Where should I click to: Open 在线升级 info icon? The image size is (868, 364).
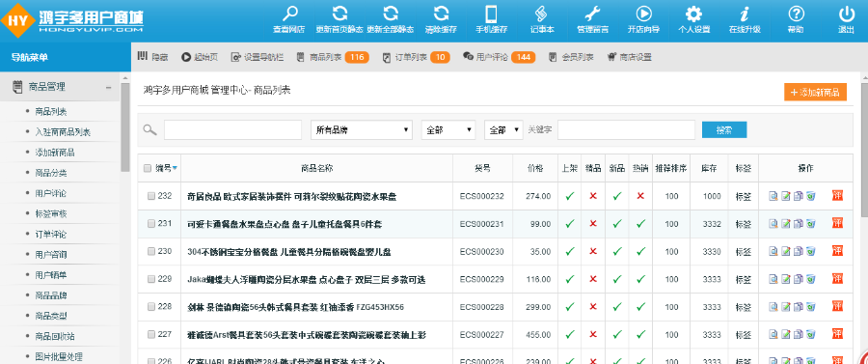(745, 14)
